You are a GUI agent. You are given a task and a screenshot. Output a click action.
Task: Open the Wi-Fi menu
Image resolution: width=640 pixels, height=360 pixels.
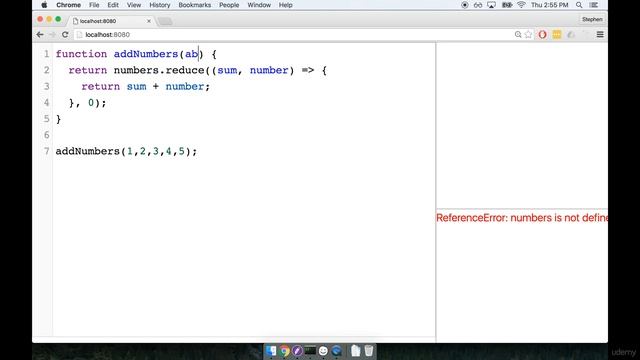click(x=521, y=5)
